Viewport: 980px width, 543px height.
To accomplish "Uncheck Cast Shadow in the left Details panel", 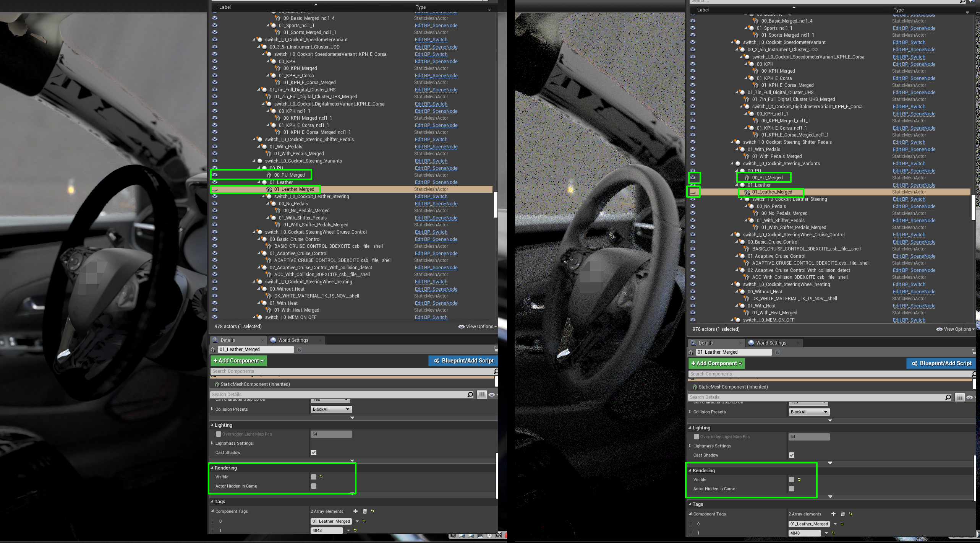I will [x=314, y=452].
